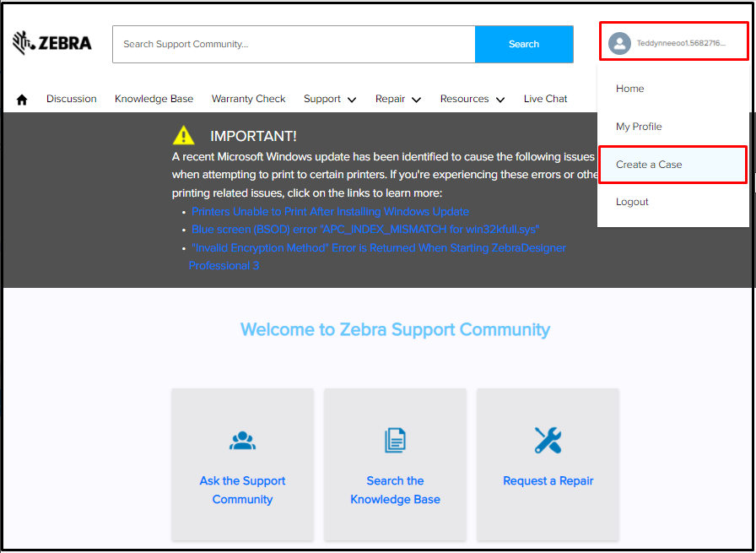Expand the Resources dropdown
Screen dimensions: 756x553
pos(472,99)
